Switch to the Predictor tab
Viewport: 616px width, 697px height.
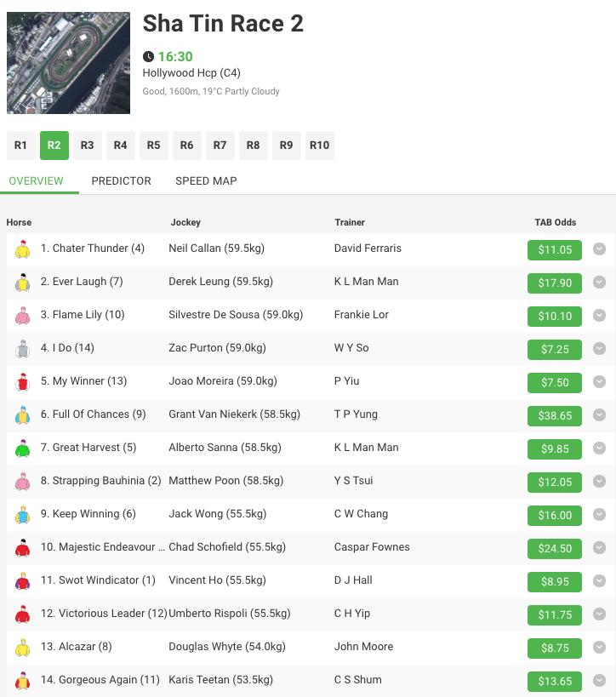(121, 180)
